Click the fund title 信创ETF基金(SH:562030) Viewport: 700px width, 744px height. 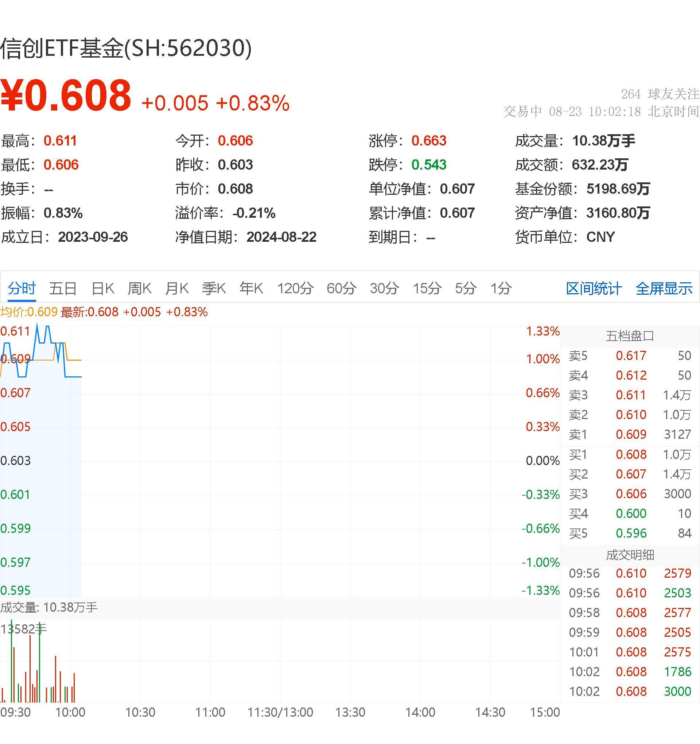[126, 49]
